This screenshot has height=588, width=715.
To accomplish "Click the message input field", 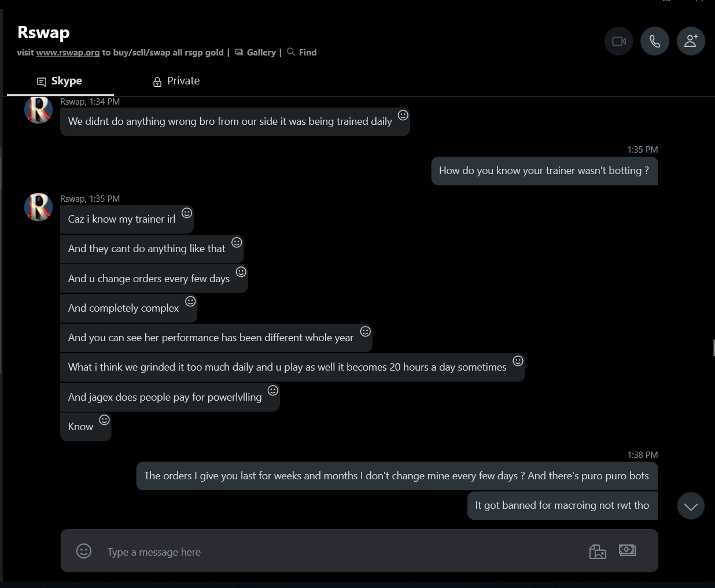I will coord(336,552).
